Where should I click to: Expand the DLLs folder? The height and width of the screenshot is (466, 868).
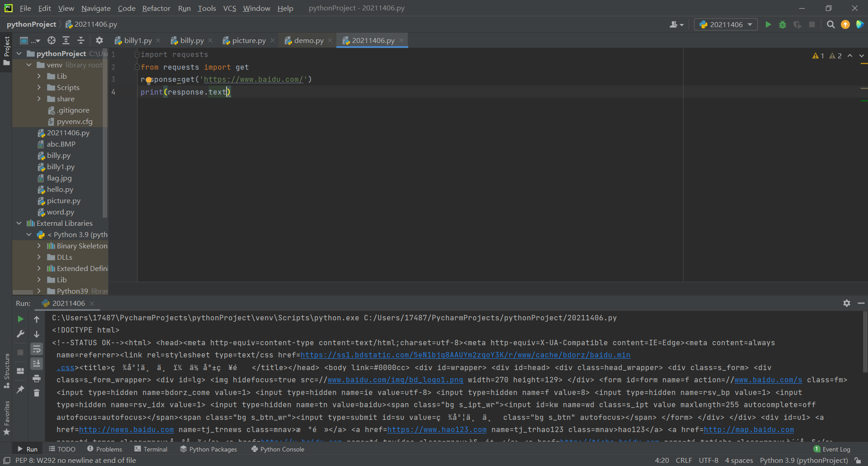point(39,257)
